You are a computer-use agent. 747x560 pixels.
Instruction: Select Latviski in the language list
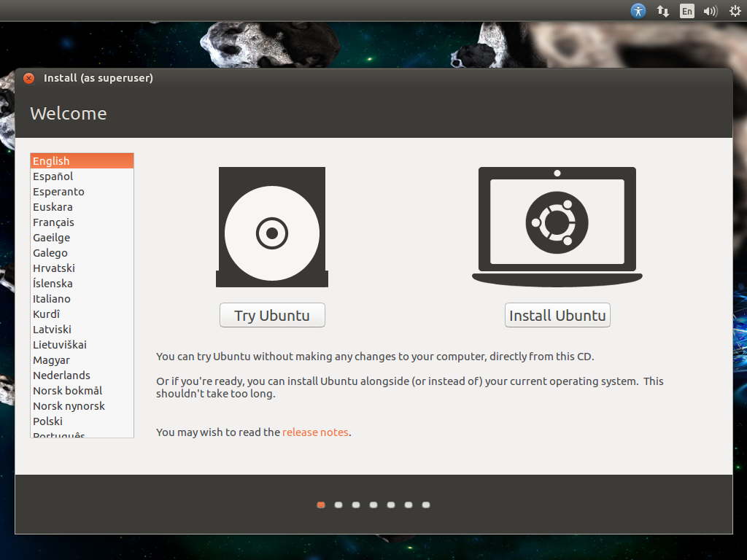(82, 329)
